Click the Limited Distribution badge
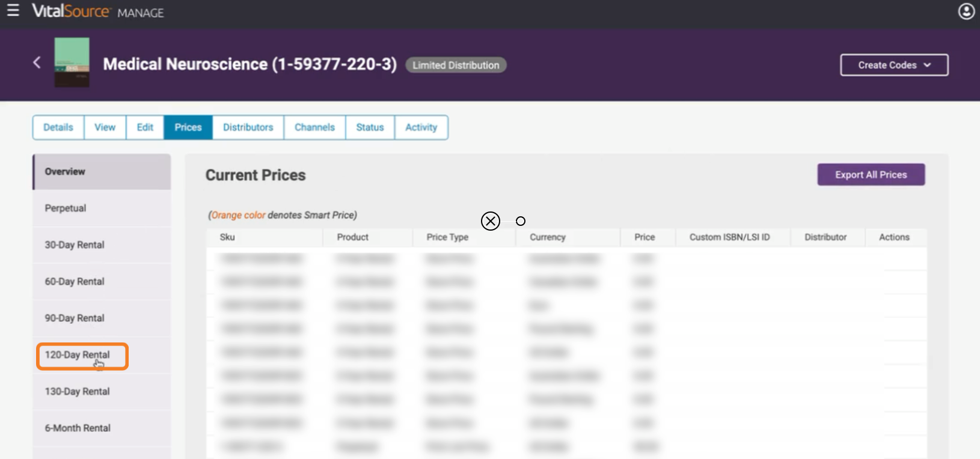The image size is (980, 459). tap(456, 65)
